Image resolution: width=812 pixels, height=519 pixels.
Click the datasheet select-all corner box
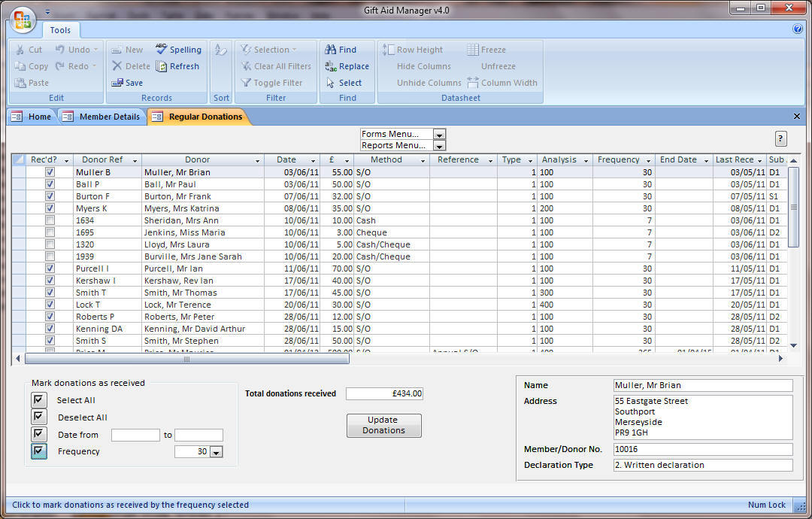(19, 159)
